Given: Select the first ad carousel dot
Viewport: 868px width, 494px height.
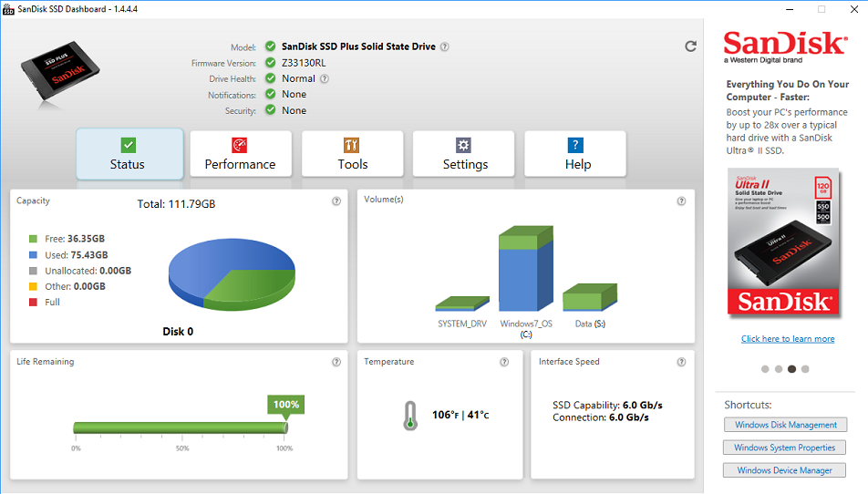Looking at the screenshot, I should click(x=765, y=369).
